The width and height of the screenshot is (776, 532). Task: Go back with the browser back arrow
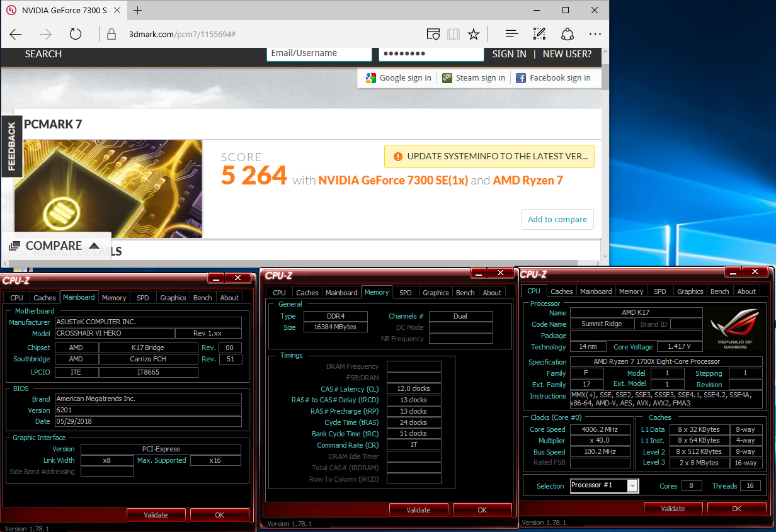16,34
